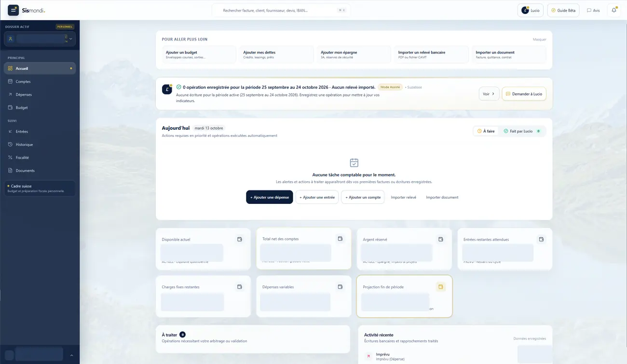The image size is (627, 364).
Task: Click the Avis feedback button
Action: 593,10
